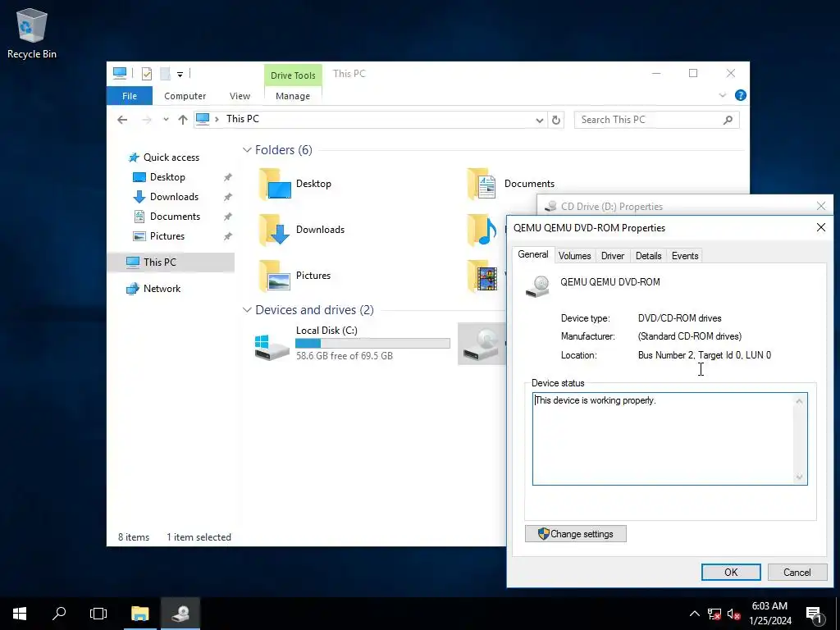Select the Drive Tools contextual tab
840x630 pixels.
[293, 75]
